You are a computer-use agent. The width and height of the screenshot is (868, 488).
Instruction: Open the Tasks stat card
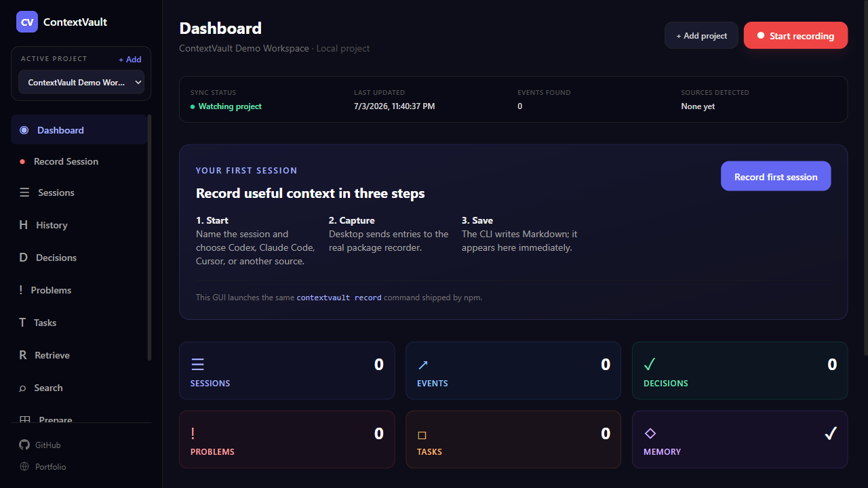point(513,439)
